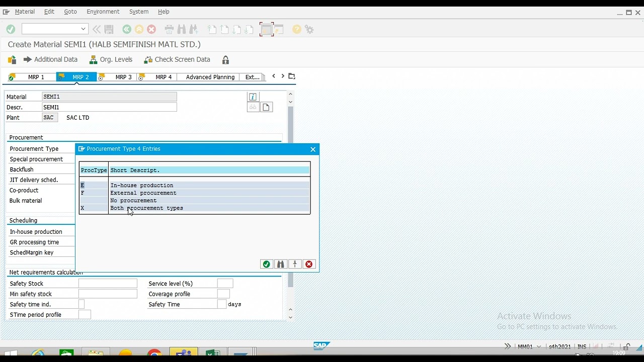The height and width of the screenshot is (362, 644).
Task: Click the blank document icon beside Descr.
Action: pos(266,107)
